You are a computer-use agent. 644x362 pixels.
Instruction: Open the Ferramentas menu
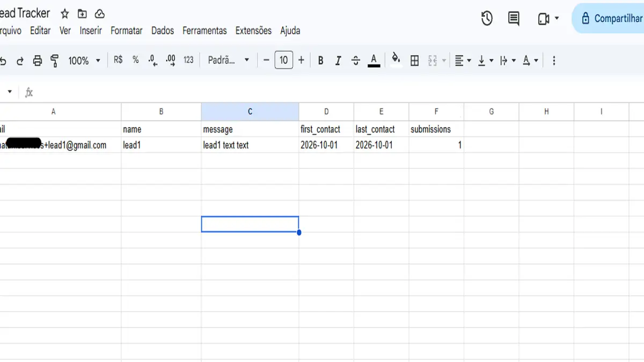tap(204, 31)
